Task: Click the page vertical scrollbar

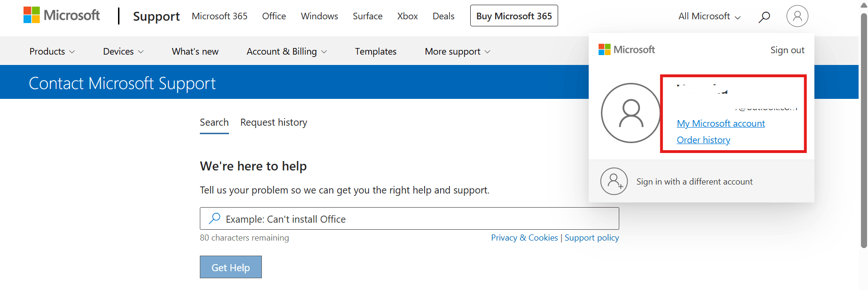Action: point(864,129)
